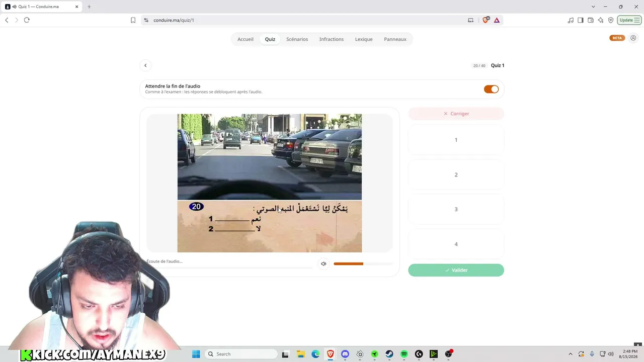Open the Scénarios nav tab
Viewport: 644px width, 362px height.
(x=297, y=39)
